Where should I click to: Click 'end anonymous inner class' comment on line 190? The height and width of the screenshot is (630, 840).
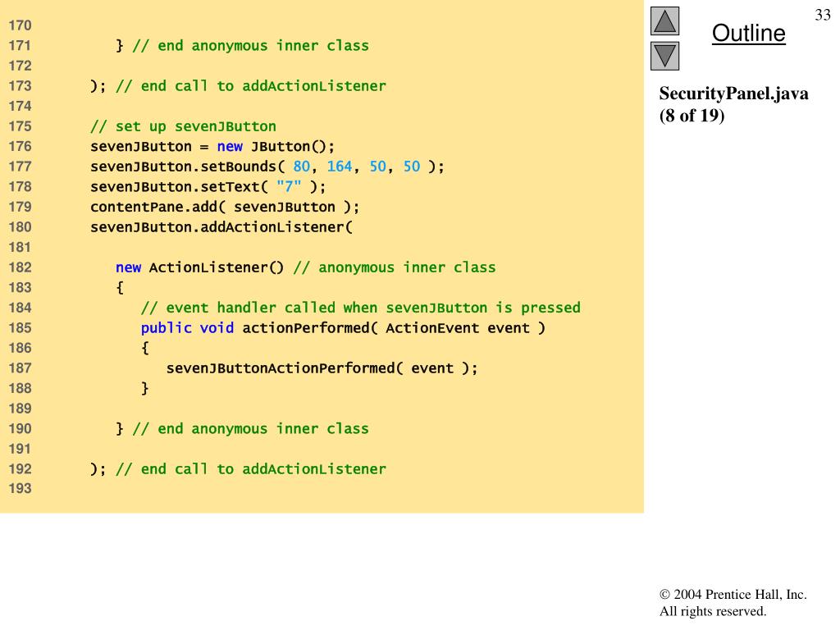250,428
